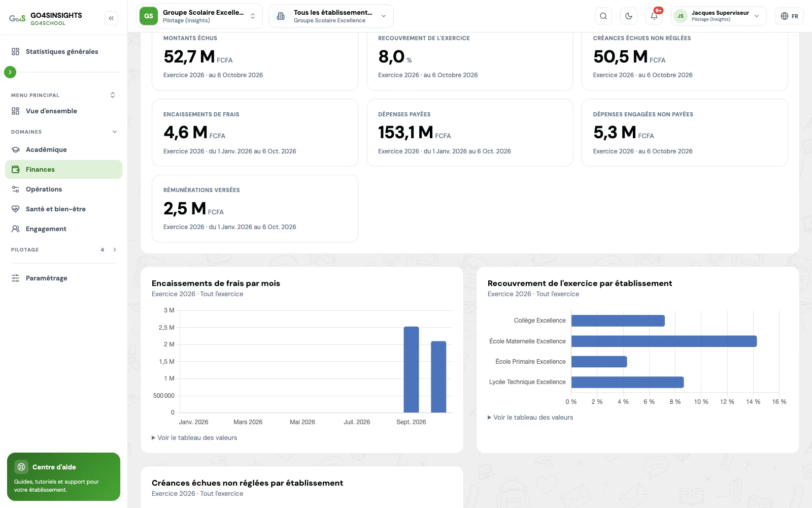Screen dimensions: 812x508
Task: Open Jacques Superviseur account menu
Action: pos(719,16)
